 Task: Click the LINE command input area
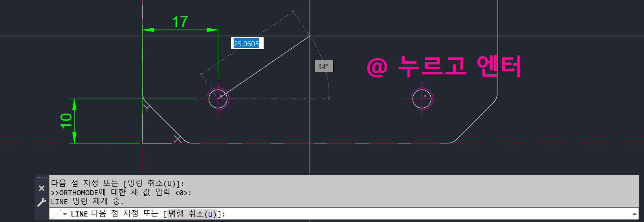(x=344, y=214)
